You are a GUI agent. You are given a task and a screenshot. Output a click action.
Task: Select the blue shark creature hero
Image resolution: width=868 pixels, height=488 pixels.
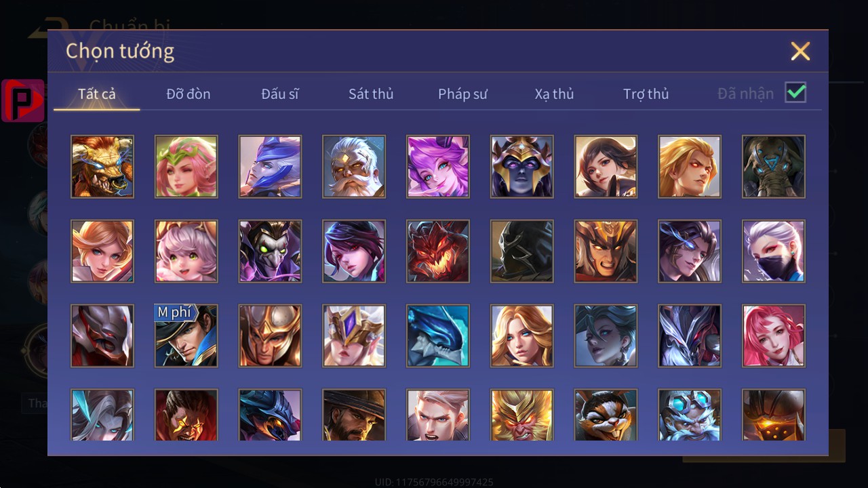pos(438,335)
